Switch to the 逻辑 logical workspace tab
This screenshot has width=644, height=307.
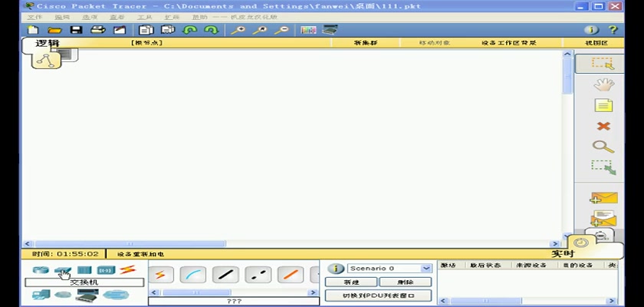click(x=47, y=43)
